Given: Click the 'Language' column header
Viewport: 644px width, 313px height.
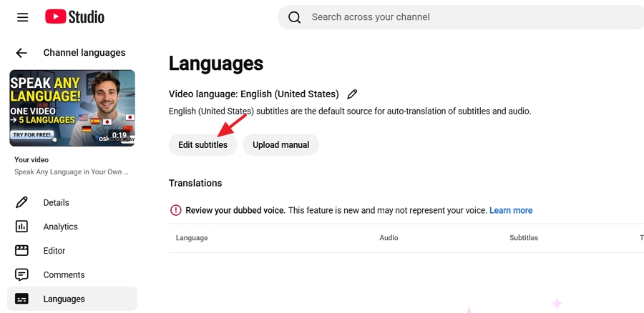Looking at the screenshot, I should coord(192,238).
